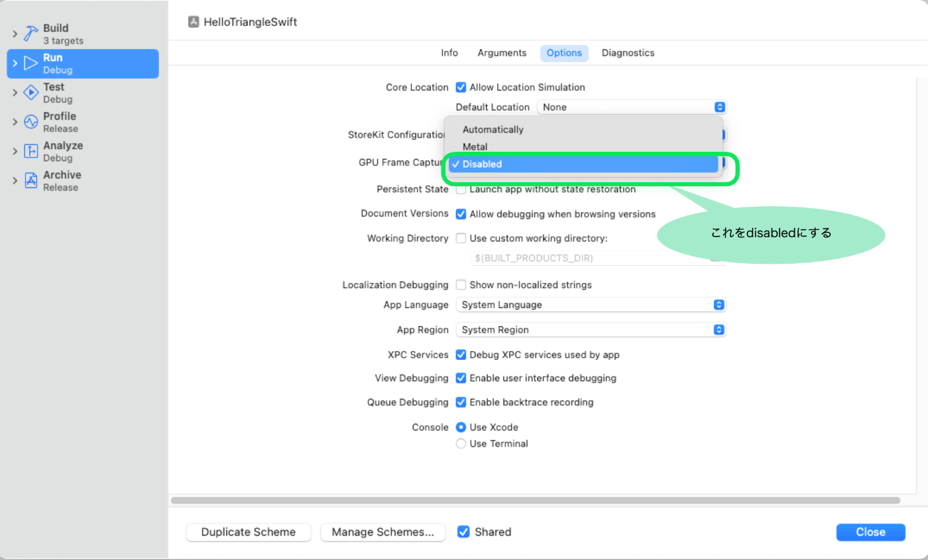The image size is (928, 560).
Task: Select the Test Debug row
Action: coord(83,93)
